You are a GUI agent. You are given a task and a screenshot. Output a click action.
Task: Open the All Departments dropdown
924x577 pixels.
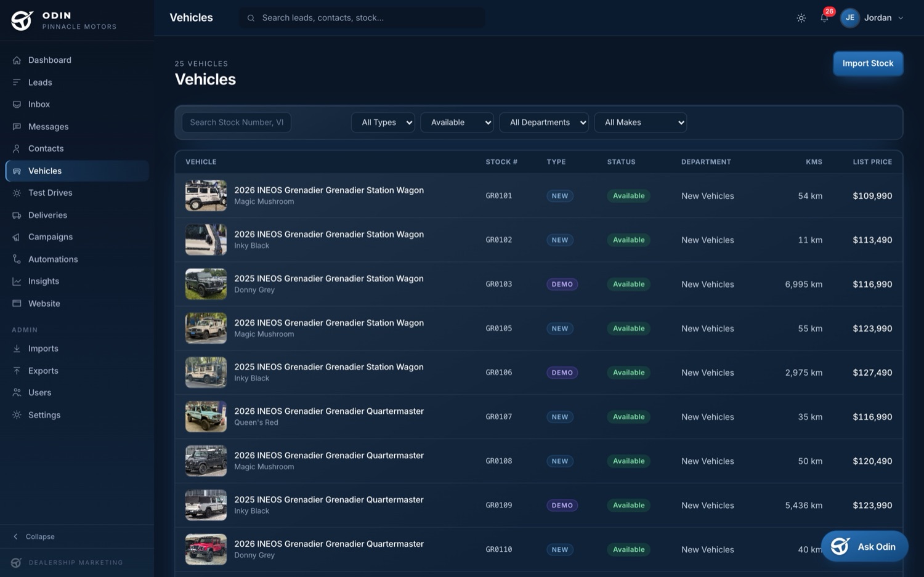click(544, 123)
